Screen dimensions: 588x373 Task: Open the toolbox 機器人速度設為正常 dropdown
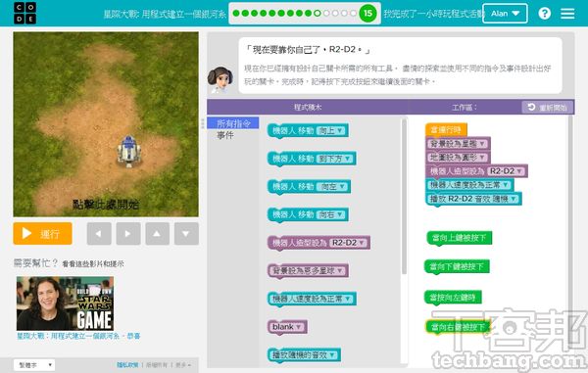coord(312,299)
